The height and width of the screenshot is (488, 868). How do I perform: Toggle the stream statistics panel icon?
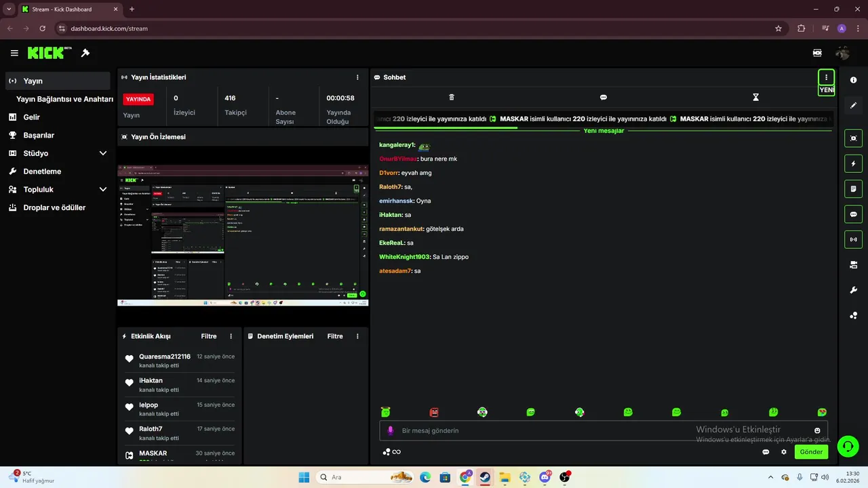(853, 239)
